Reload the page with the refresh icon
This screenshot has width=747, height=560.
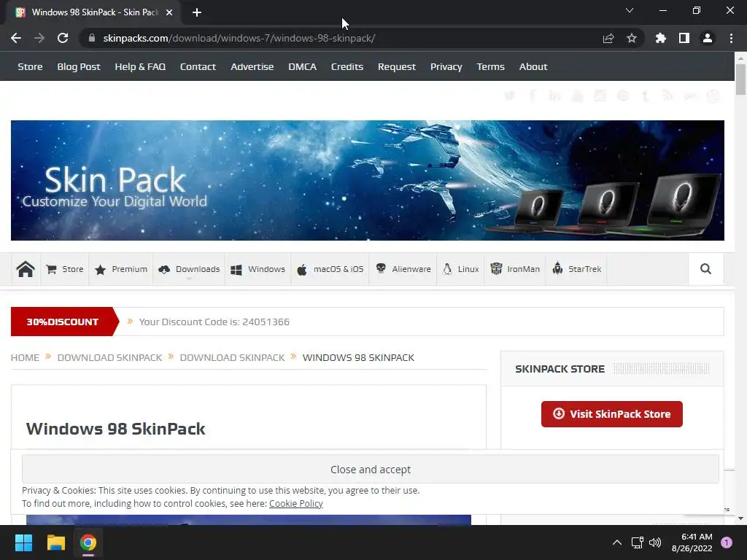63,38
